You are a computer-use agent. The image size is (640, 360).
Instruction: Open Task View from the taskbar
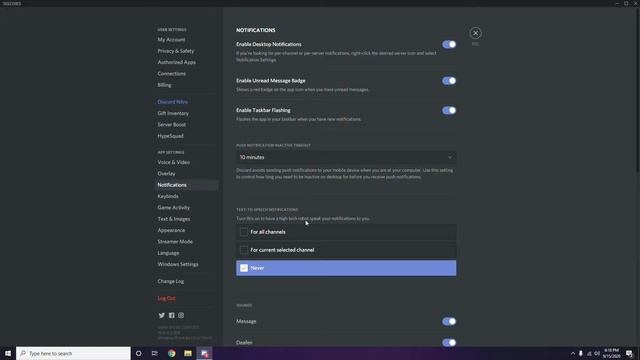click(155, 353)
